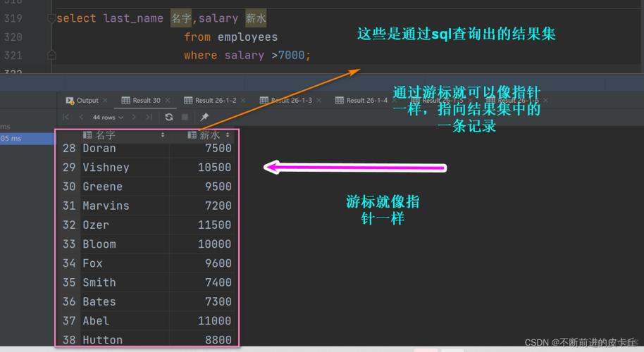The width and height of the screenshot is (644, 352).
Task: Select the 11000 salary cell
Action: (202, 321)
